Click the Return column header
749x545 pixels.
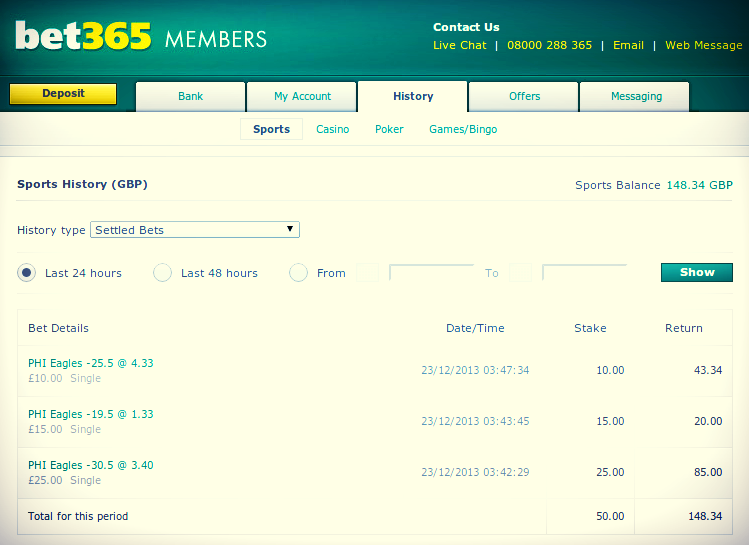(x=684, y=328)
